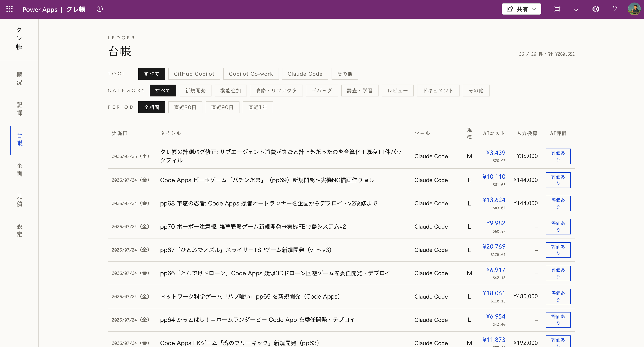
Task: Filter tool by Claude Code
Action: coord(305,74)
